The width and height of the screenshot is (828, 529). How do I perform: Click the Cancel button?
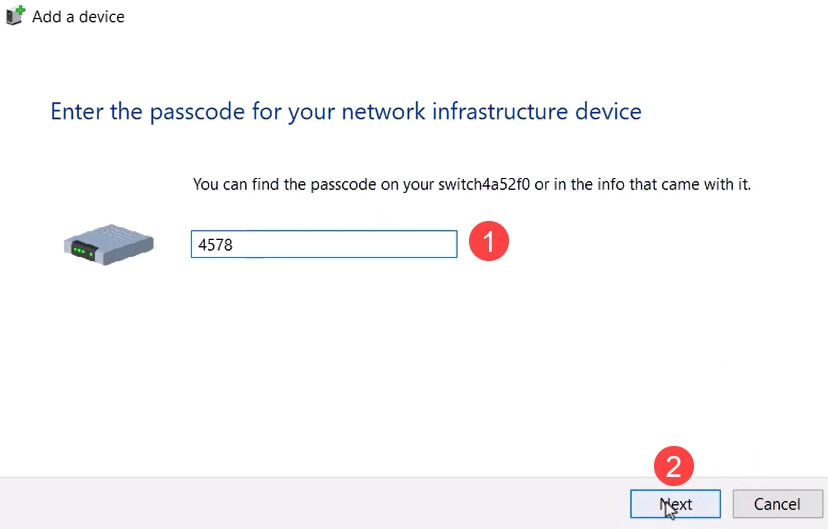click(777, 504)
